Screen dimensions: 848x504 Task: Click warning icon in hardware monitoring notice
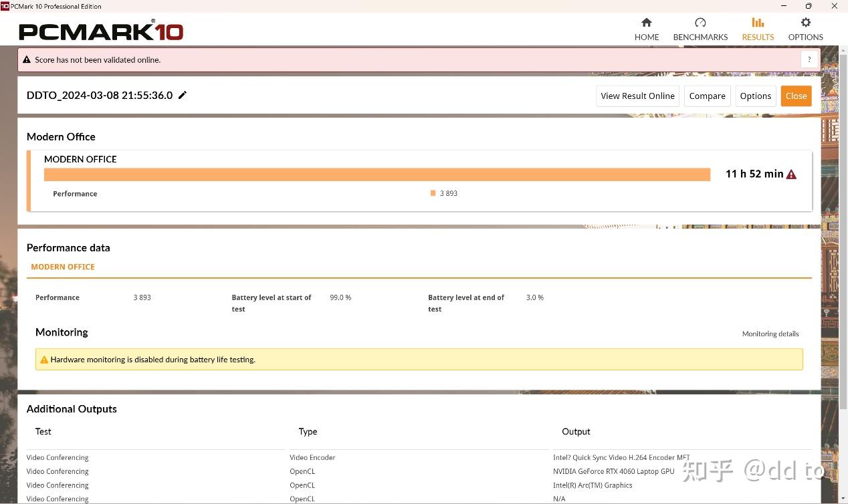click(x=44, y=360)
